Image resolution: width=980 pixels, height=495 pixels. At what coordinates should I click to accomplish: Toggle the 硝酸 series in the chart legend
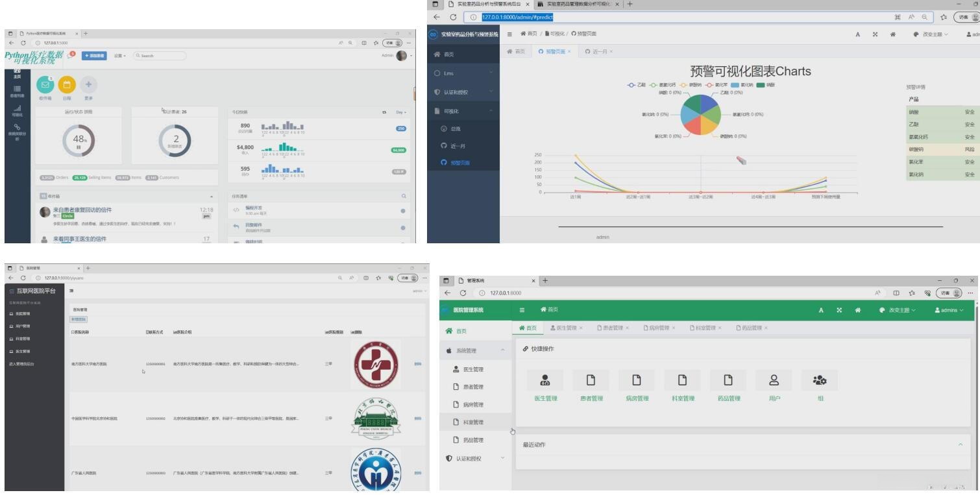(x=765, y=85)
